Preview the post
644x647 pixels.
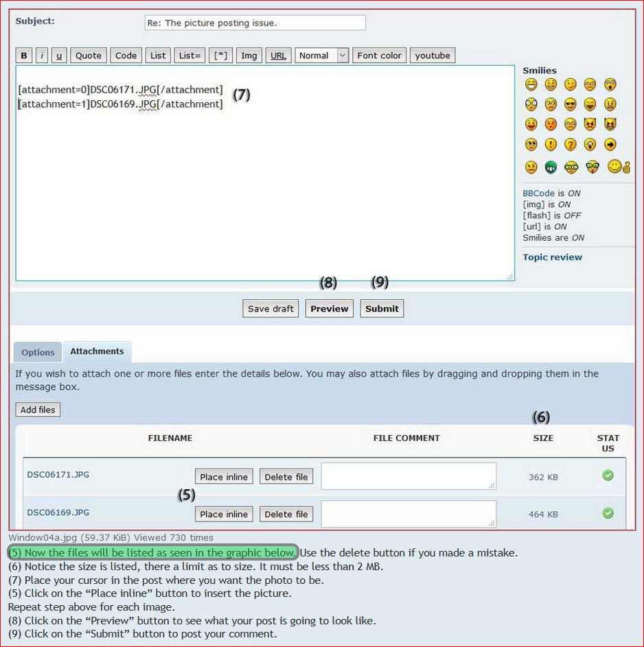click(330, 309)
